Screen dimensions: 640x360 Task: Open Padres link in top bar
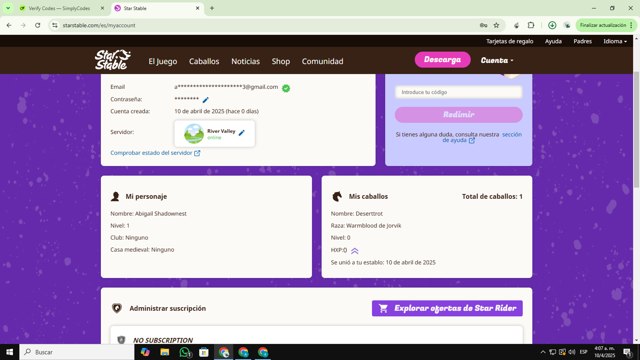pos(582,41)
